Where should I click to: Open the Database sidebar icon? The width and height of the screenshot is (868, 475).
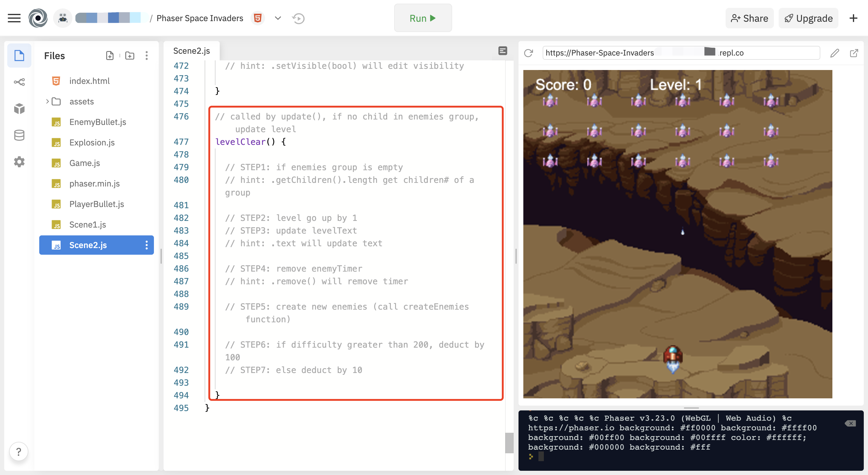tap(19, 135)
